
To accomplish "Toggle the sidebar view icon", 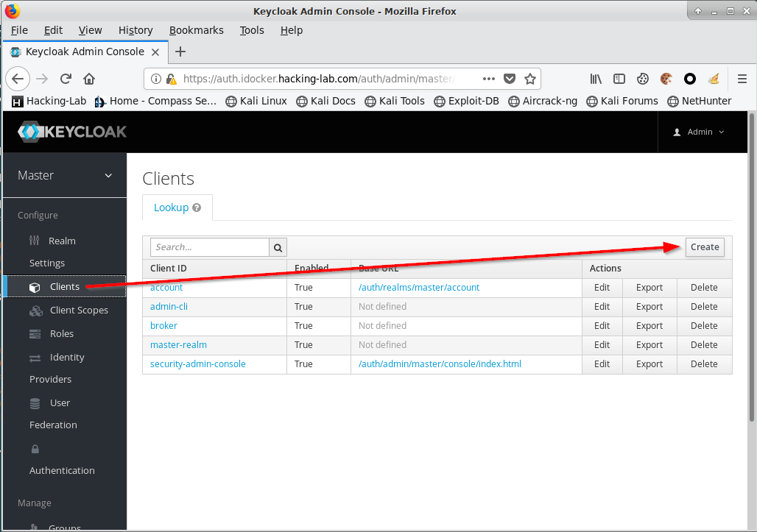I will [x=619, y=79].
